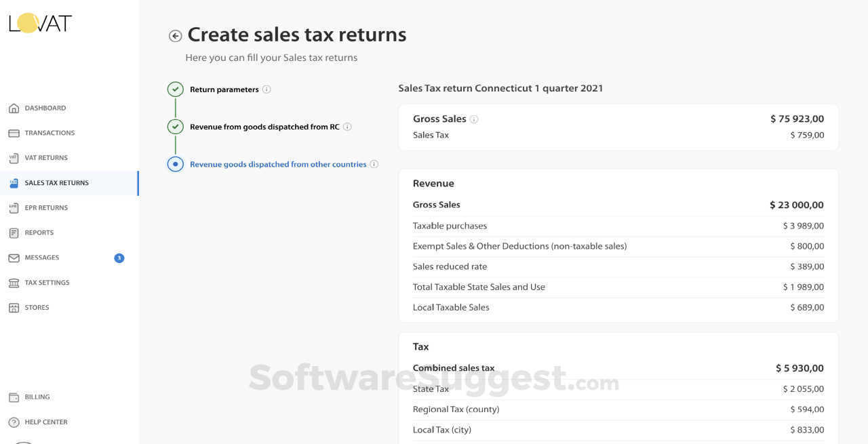The width and height of the screenshot is (868, 444).
Task: Click the LOVAT logo
Action: click(41, 23)
